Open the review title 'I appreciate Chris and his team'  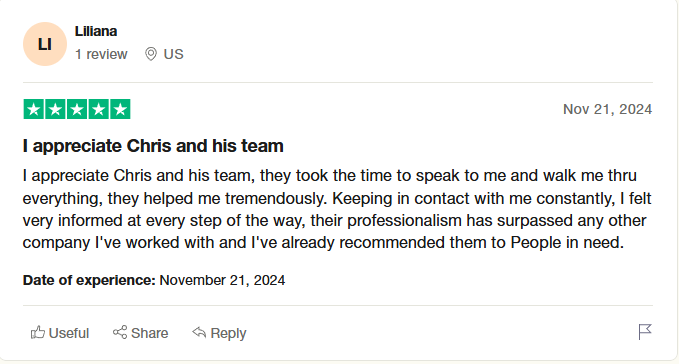tap(153, 146)
